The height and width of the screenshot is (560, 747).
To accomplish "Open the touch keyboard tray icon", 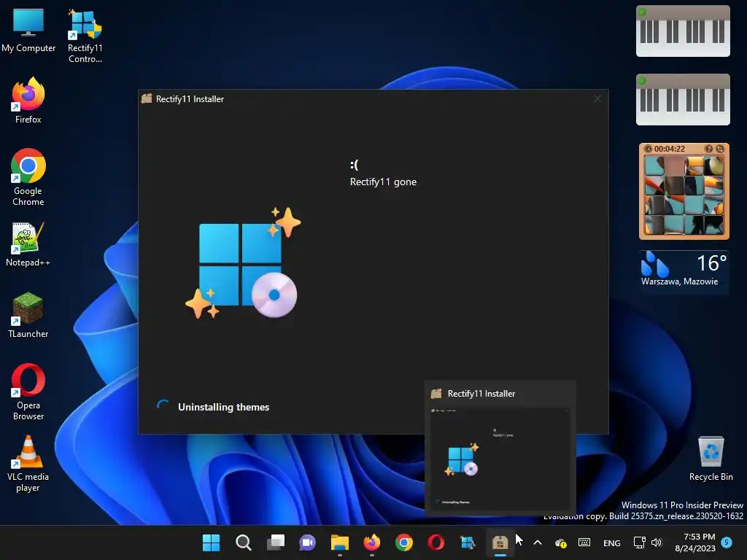I will (584, 542).
